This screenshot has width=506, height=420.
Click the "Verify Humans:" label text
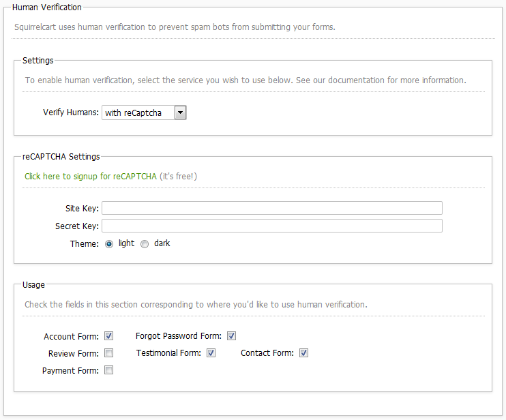(x=71, y=112)
